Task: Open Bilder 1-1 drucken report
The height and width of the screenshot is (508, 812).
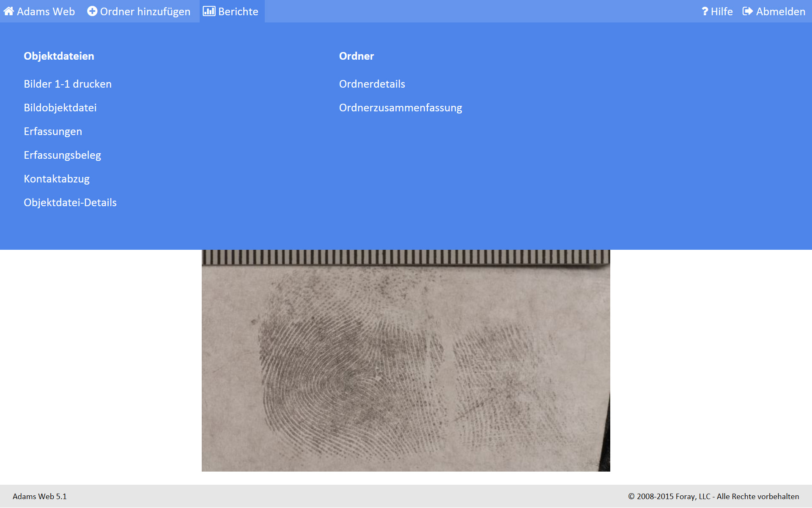Action: 68,84
